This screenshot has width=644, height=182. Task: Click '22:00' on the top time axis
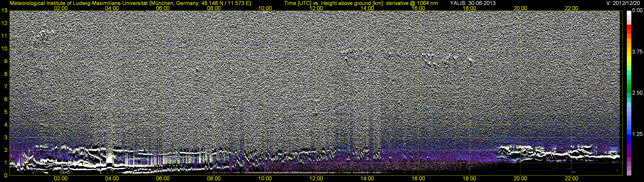tap(571, 8)
